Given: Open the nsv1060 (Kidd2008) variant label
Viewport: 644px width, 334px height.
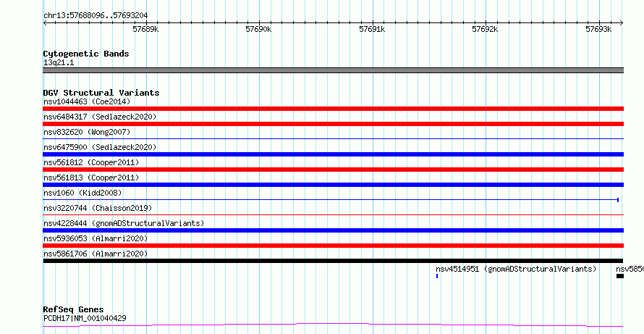Looking at the screenshot, I should pyautogui.click(x=82, y=193).
